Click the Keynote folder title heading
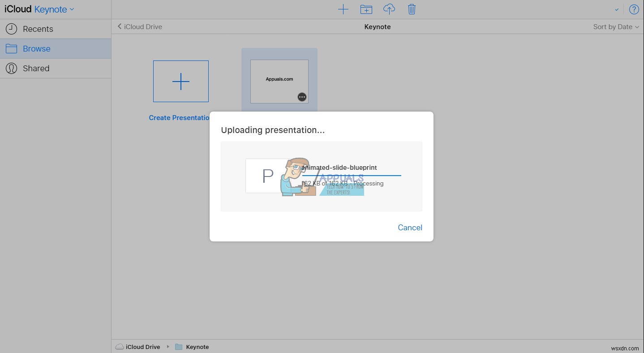644x353 pixels. click(378, 27)
